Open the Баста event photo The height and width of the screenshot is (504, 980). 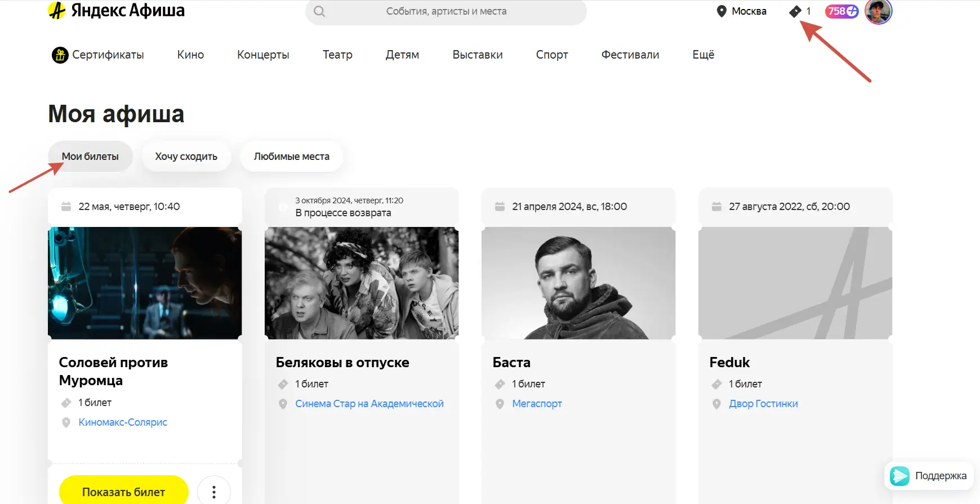(x=578, y=283)
